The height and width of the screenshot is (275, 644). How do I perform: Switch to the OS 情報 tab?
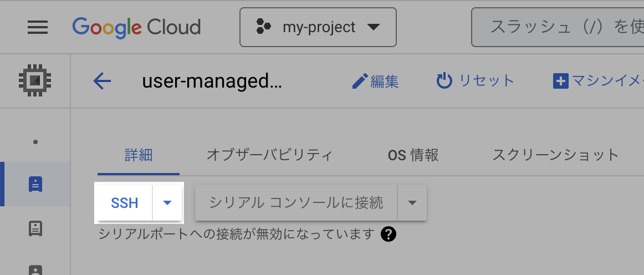413,155
